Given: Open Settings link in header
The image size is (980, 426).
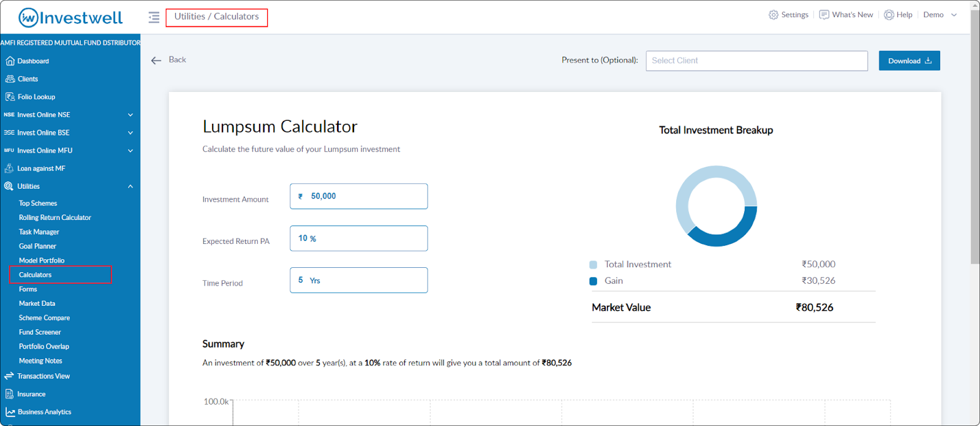Looking at the screenshot, I should [794, 15].
